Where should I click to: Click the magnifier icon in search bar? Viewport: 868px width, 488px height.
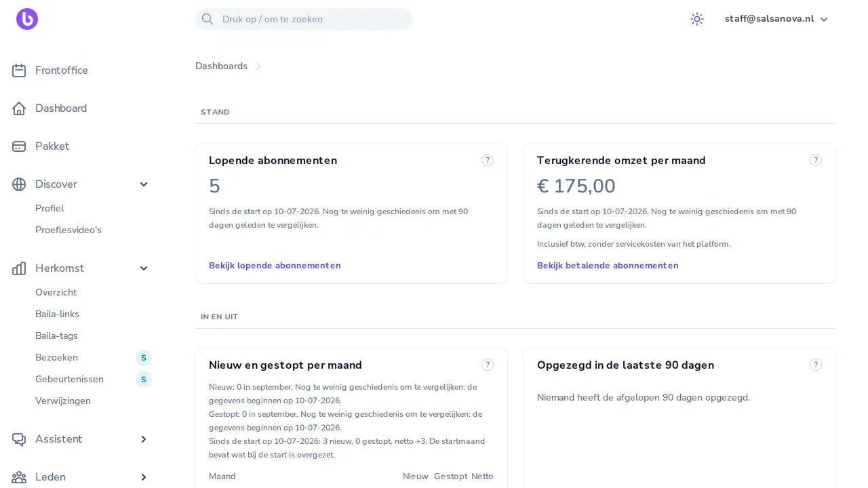click(x=208, y=19)
